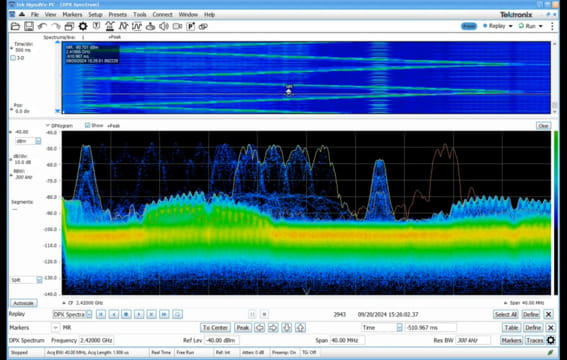
Task: Click the replay next record button
Action: [x=152, y=314]
